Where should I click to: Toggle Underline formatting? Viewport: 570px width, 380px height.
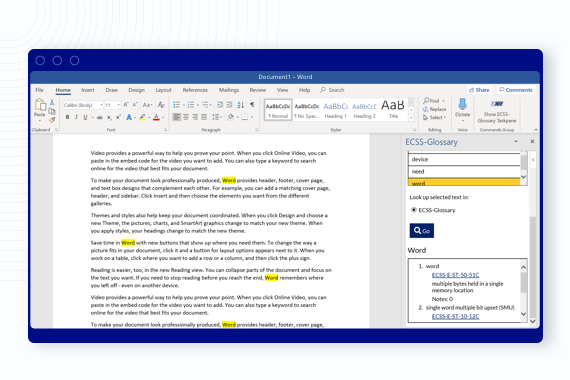[85, 117]
